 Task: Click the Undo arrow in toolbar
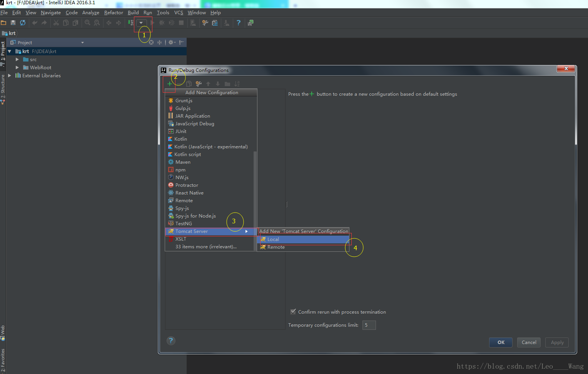[x=35, y=23]
